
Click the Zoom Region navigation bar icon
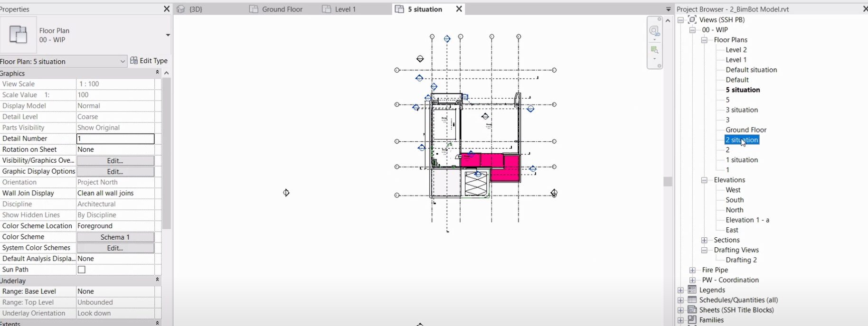pos(654,50)
